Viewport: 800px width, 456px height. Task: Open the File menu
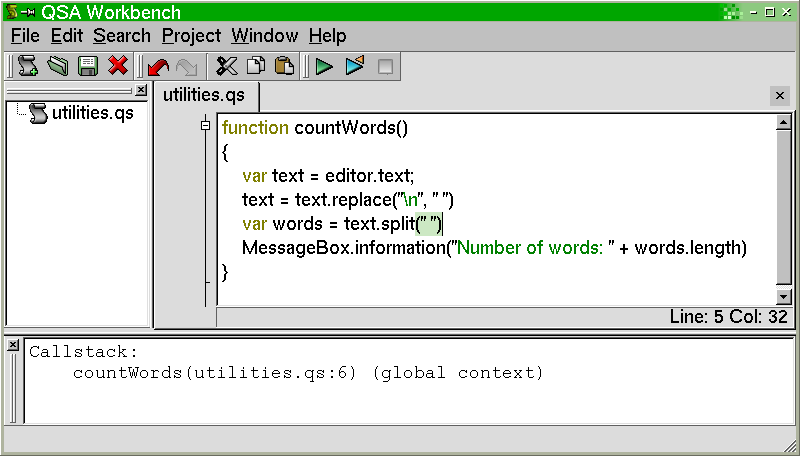pos(25,36)
